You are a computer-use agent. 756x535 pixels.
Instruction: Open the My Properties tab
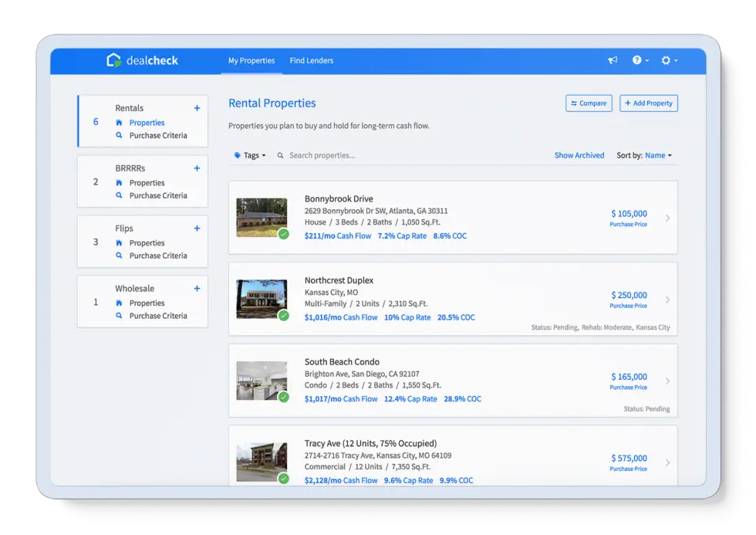click(x=251, y=60)
